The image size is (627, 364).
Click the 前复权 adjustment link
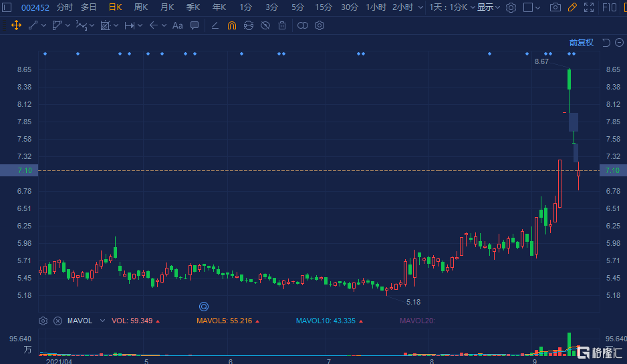pyautogui.click(x=581, y=42)
